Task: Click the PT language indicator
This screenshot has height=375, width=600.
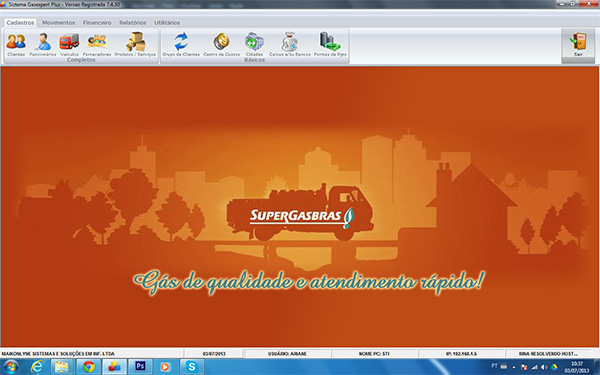Action: (x=494, y=366)
